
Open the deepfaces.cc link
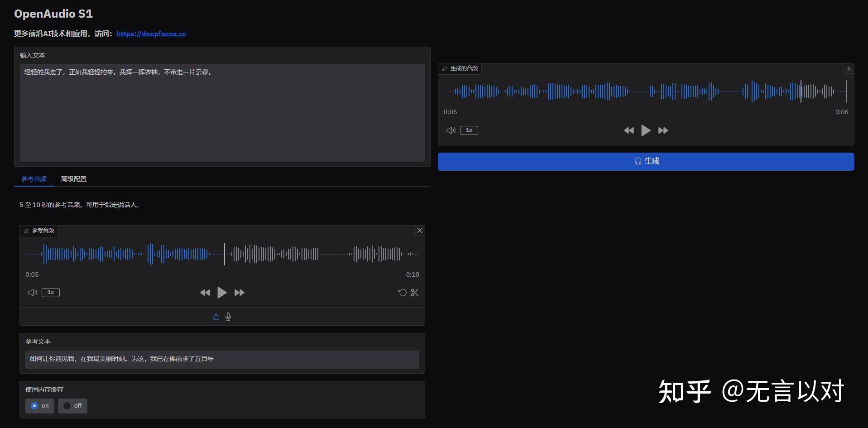[x=151, y=34]
